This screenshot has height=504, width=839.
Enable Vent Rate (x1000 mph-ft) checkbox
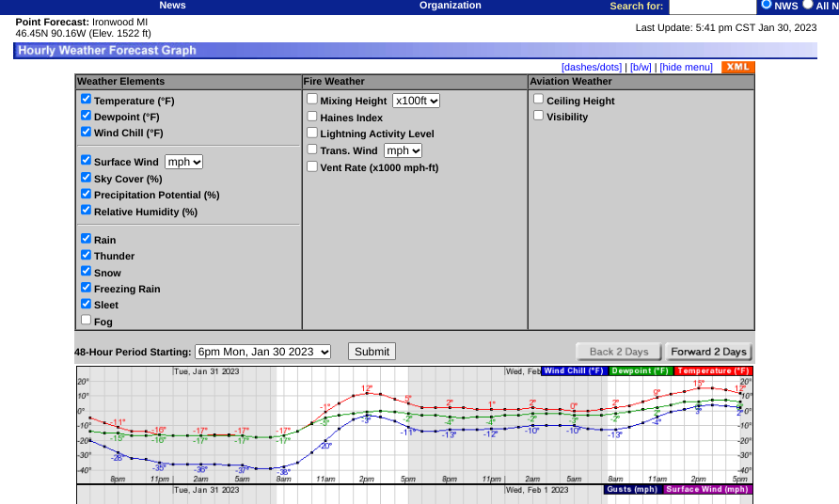click(312, 166)
